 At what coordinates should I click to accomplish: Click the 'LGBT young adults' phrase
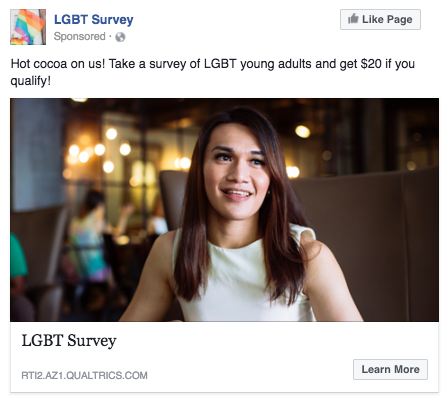click(x=270, y=63)
